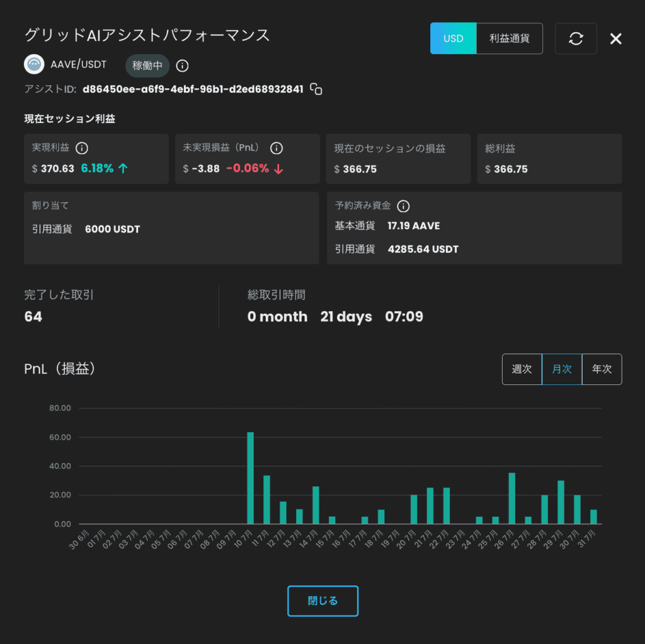645x644 pixels.
Task: Switch currency display to USD
Action: pyautogui.click(x=454, y=38)
